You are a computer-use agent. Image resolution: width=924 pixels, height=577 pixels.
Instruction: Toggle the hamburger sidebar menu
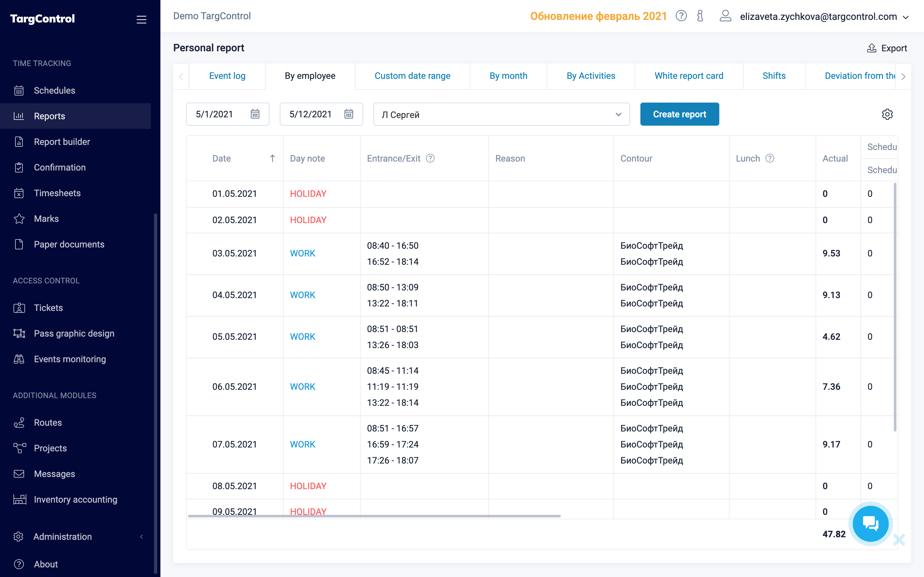coord(141,20)
